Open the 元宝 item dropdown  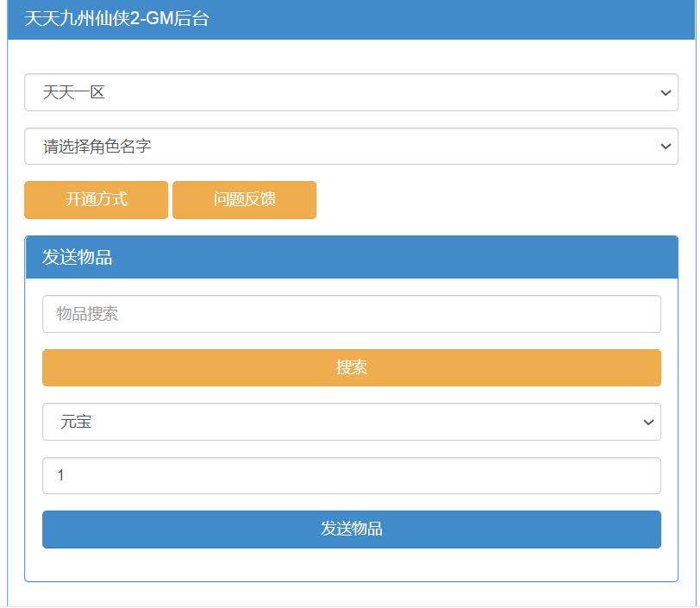pos(352,422)
